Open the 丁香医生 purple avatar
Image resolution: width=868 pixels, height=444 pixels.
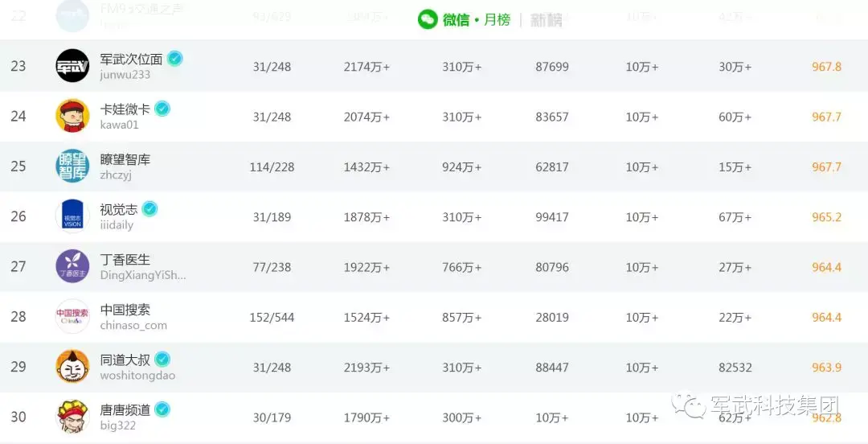coord(72,266)
